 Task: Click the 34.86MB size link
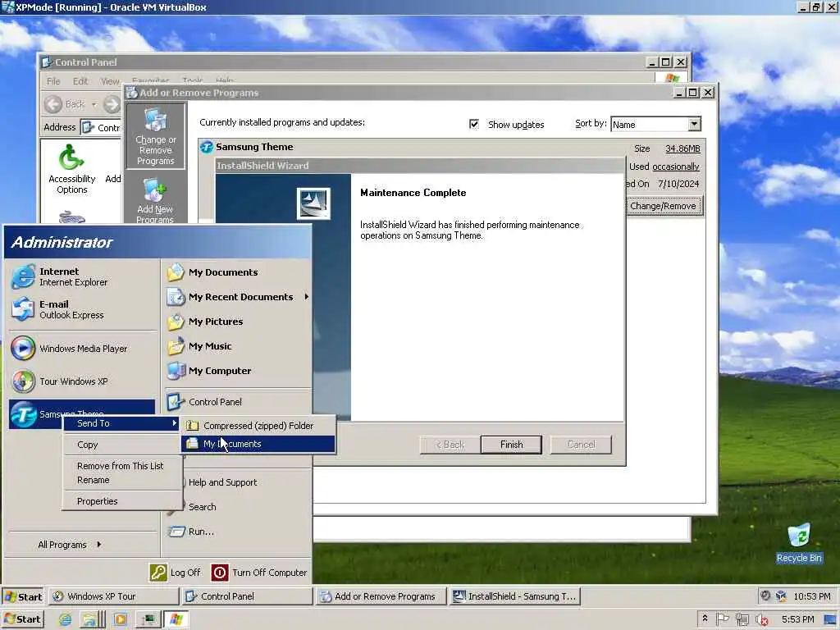pyautogui.click(x=682, y=149)
